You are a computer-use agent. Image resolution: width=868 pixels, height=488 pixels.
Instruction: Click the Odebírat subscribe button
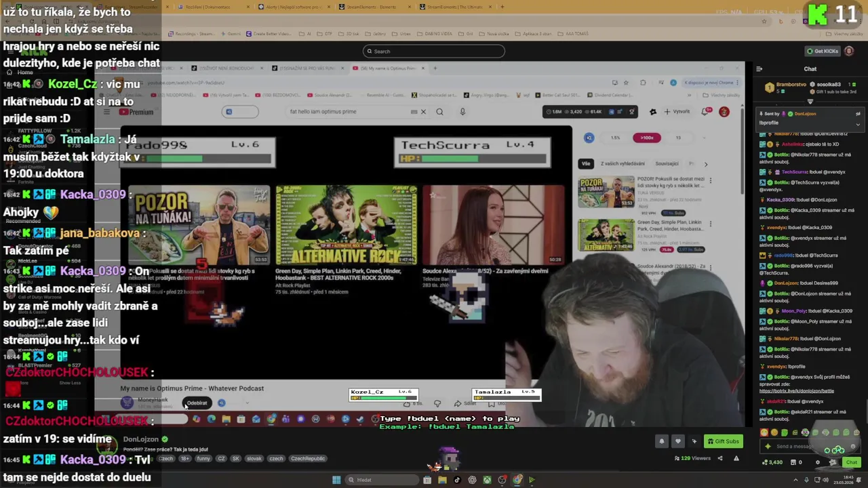(197, 403)
